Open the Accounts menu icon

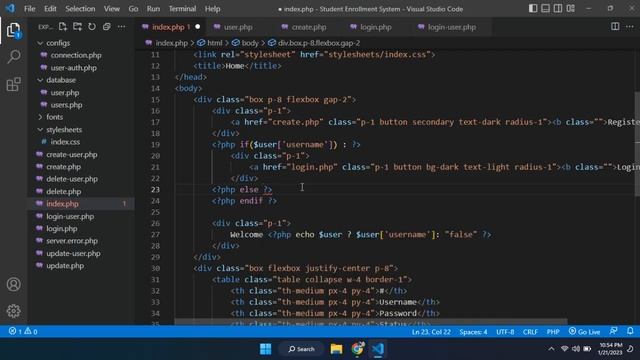[x=13, y=284]
